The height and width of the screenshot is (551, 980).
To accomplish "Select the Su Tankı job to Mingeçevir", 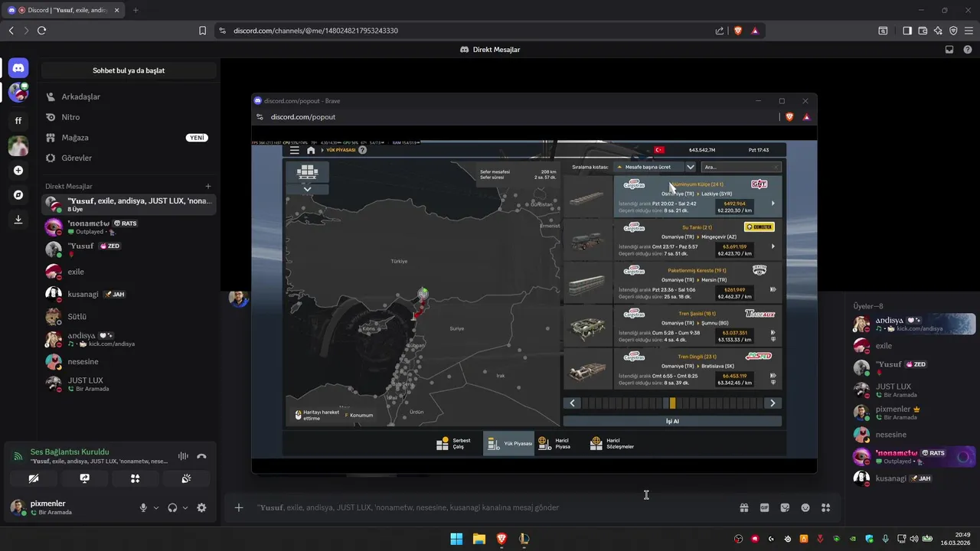I will [x=673, y=240].
